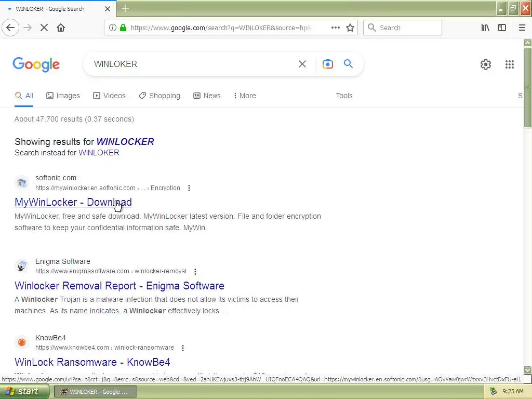
Task: Open options for KnowBe4 result
Action: 183,348
